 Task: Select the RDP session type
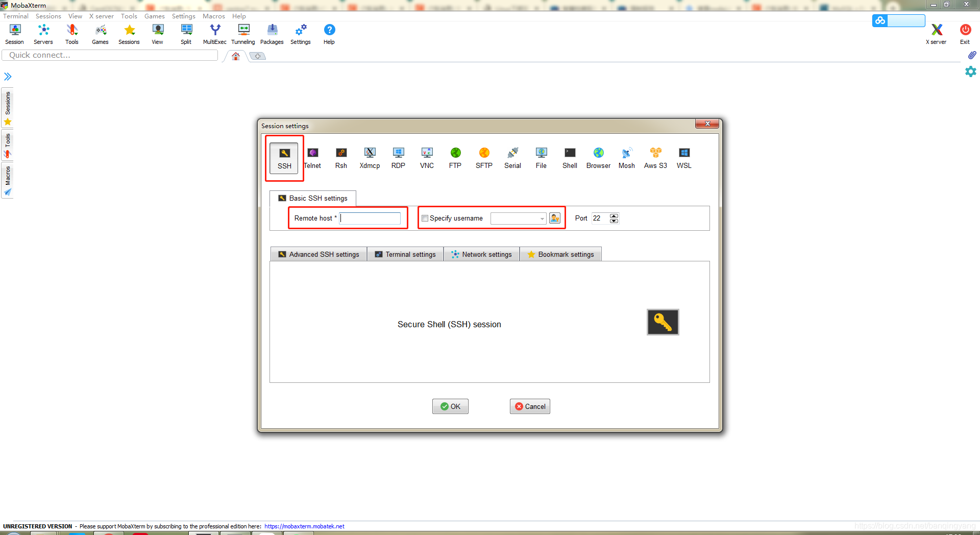click(398, 158)
